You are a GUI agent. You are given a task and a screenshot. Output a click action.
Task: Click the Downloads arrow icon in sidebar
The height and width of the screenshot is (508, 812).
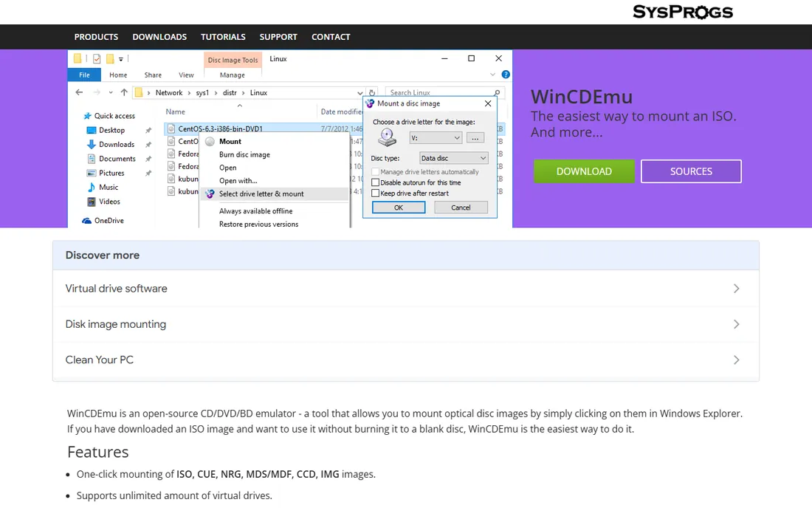point(92,145)
